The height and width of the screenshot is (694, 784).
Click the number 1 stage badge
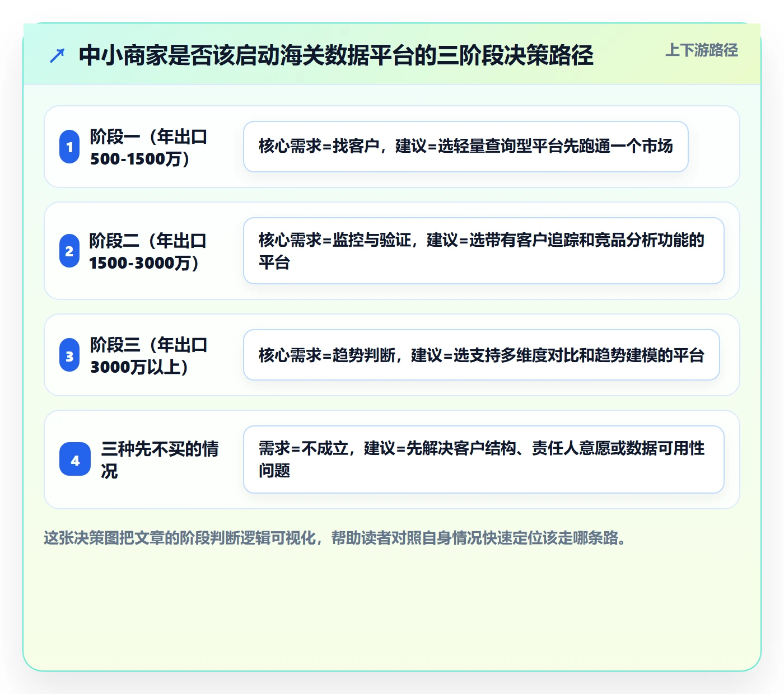point(69,147)
